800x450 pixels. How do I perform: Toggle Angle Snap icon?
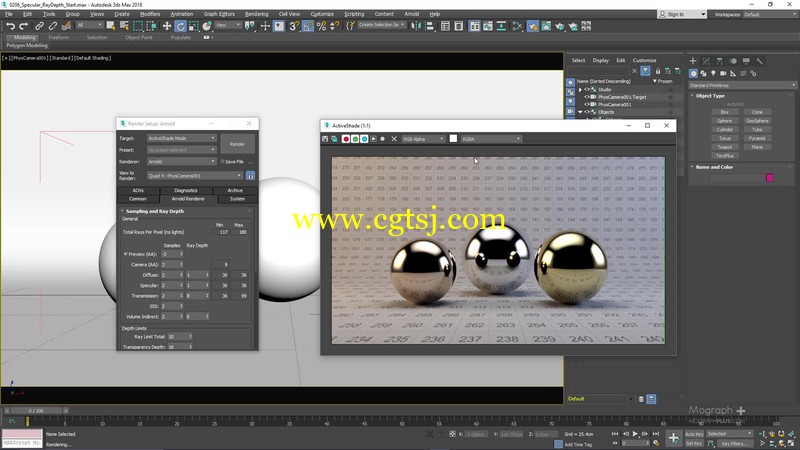308,26
